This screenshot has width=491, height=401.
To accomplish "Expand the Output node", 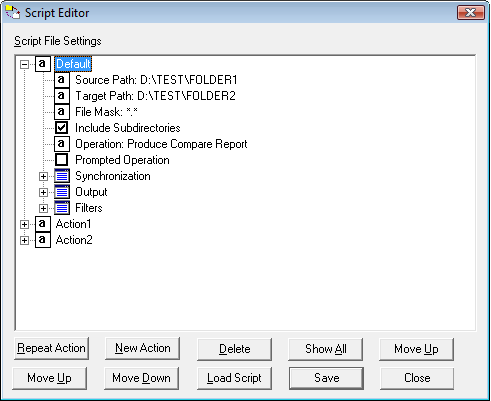I will point(43,192).
